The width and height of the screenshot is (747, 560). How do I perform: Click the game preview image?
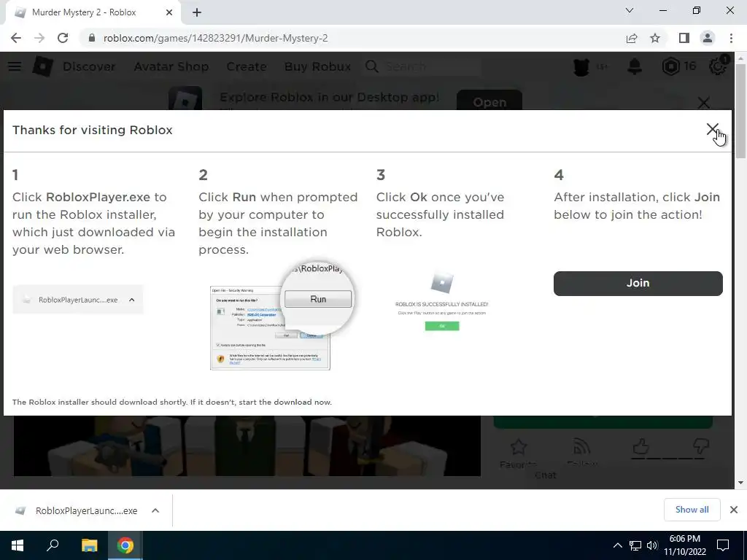coord(247,446)
